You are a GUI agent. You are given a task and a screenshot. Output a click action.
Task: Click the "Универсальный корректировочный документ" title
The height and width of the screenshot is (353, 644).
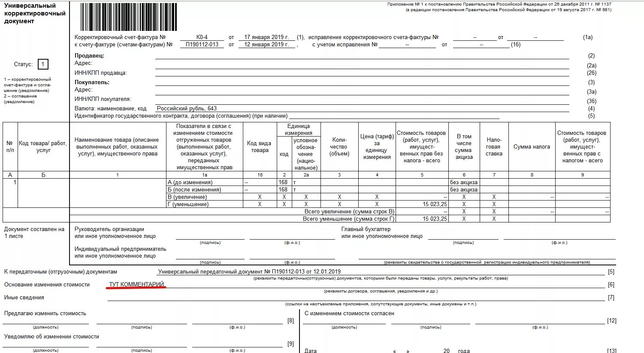35,13
